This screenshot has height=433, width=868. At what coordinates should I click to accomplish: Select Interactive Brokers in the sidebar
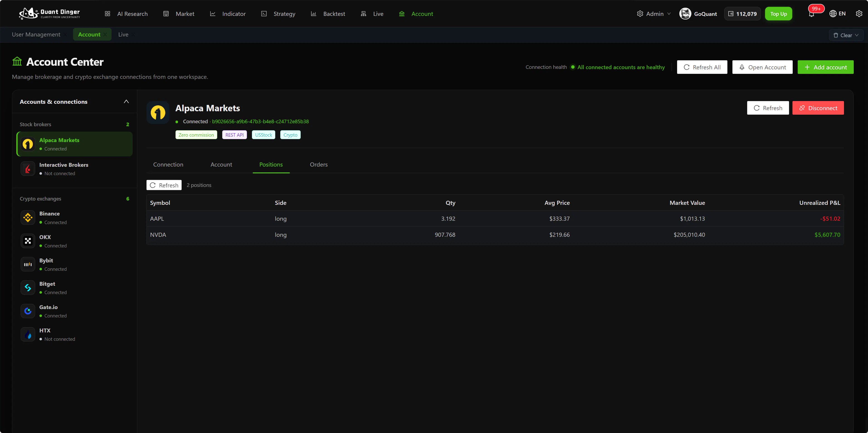[x=74, y=169]
